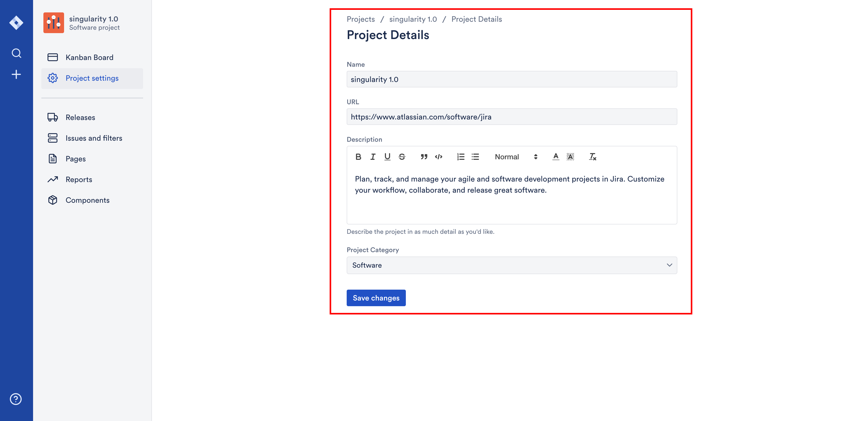The width and height of the screenshot is (868, 421).
Task: Click the Projects breadcrumb link
Action: [x=361, y=19]
